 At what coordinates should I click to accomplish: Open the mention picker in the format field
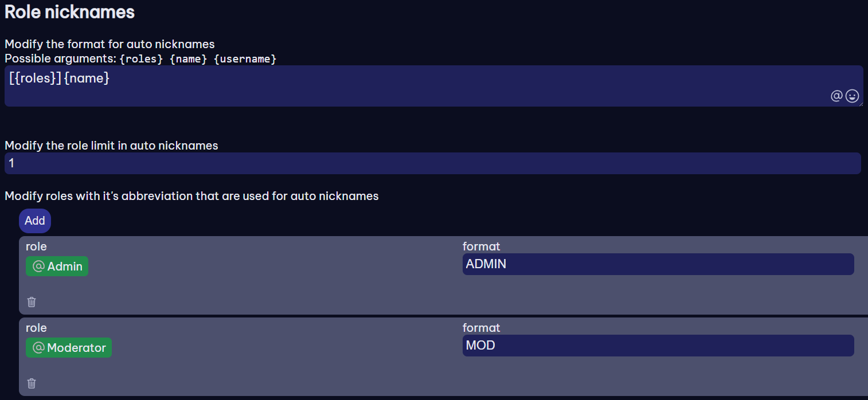pyautogui.click(x=836, y=96)
